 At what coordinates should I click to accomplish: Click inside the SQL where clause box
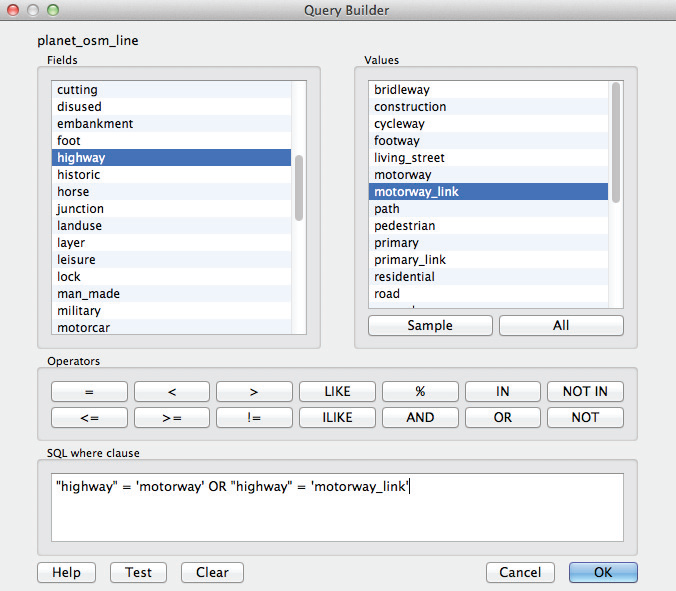tap(337, 507)
